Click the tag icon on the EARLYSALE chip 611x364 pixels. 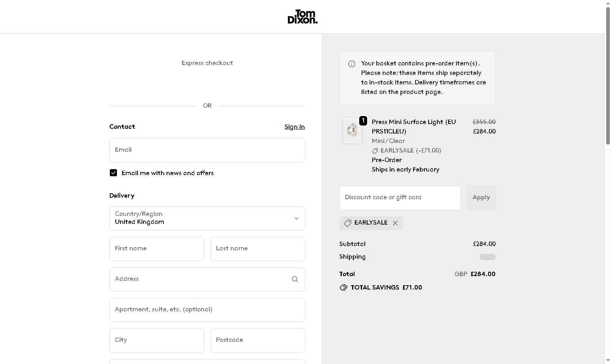348,223
